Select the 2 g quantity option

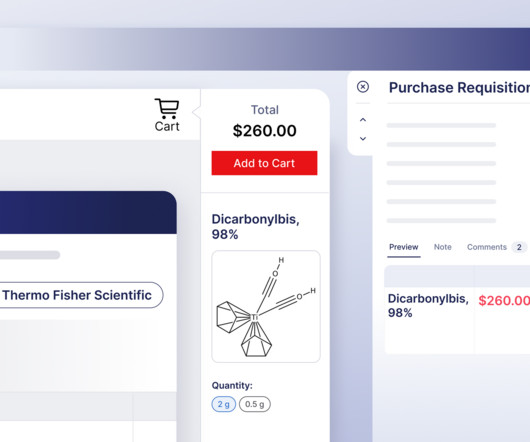[223, 404]
